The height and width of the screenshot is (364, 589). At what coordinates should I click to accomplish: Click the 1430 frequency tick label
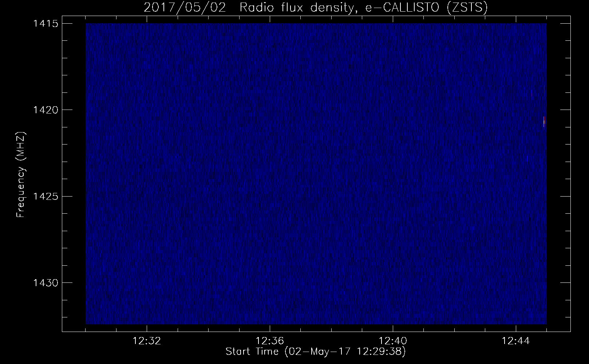click(x=46, y=282)
